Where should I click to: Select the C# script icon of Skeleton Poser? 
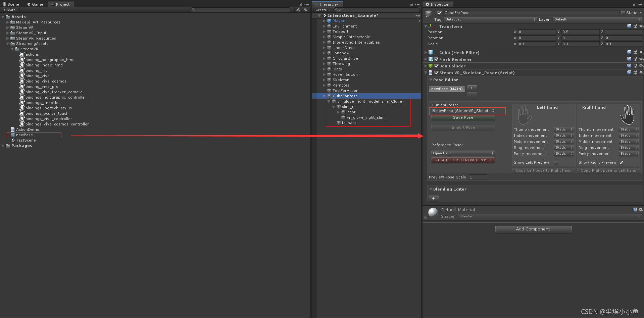pyautogui.click(x=431, y=72)
